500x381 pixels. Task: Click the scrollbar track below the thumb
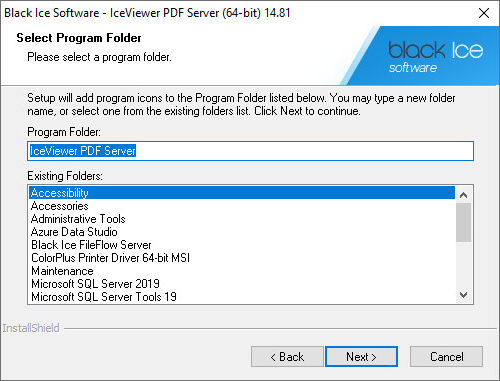click(x=463, y=264)
